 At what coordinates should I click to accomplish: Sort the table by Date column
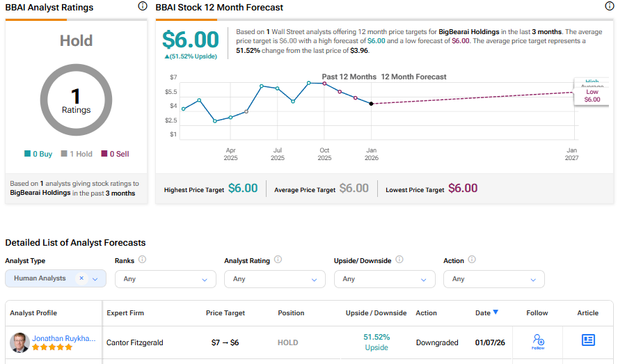click(487, 313)
